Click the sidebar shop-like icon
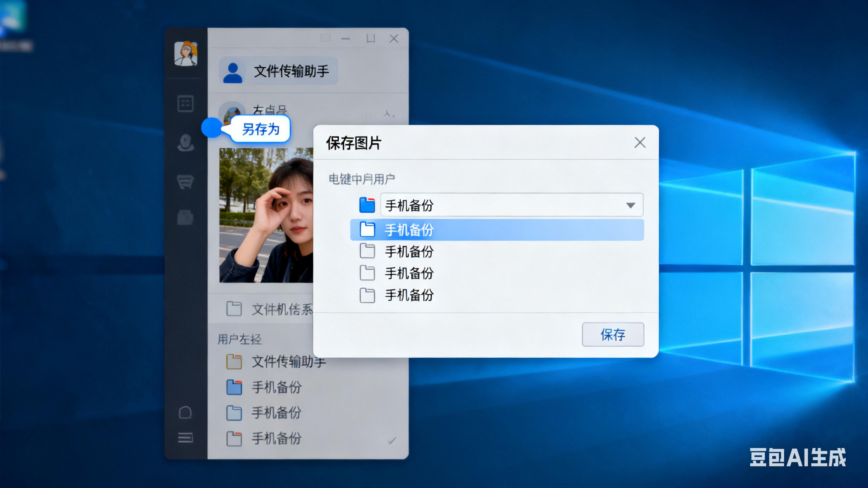Screen dimensions: 868x488 [185, 181]
